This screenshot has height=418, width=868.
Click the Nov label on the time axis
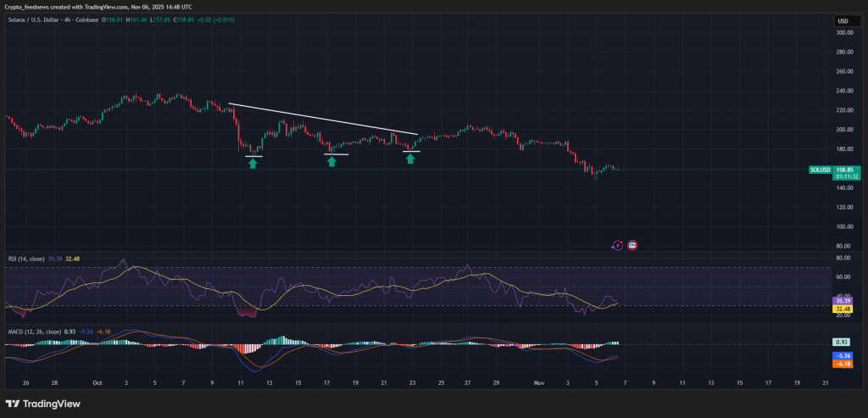coord(540,384)
